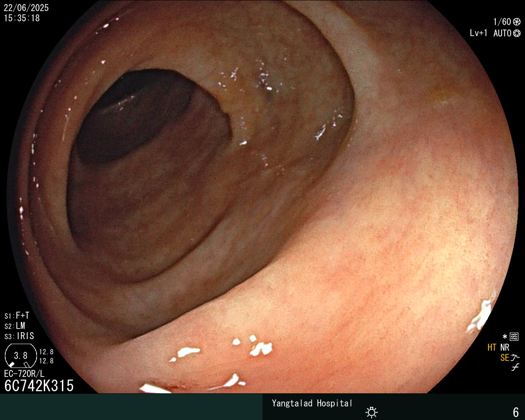
Task: Click the light source brightness sun icon
Action: pos(372,412)
